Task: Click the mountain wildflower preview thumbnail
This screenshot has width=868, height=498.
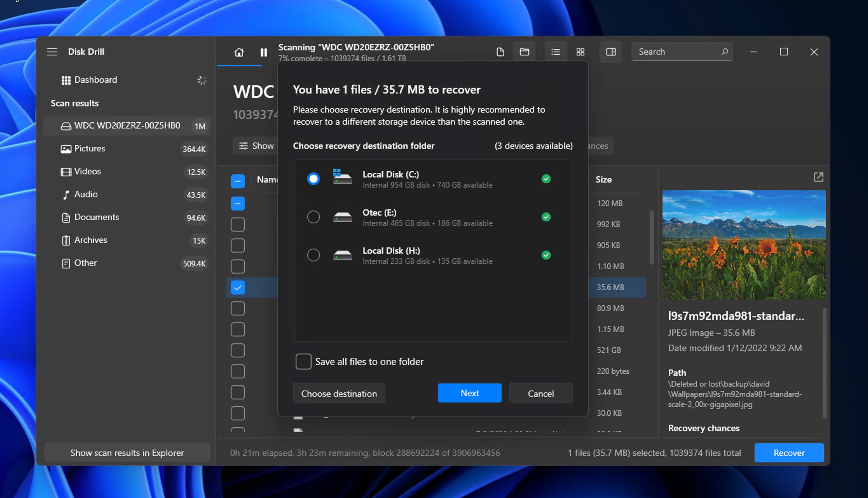Action: click(744, 245)
